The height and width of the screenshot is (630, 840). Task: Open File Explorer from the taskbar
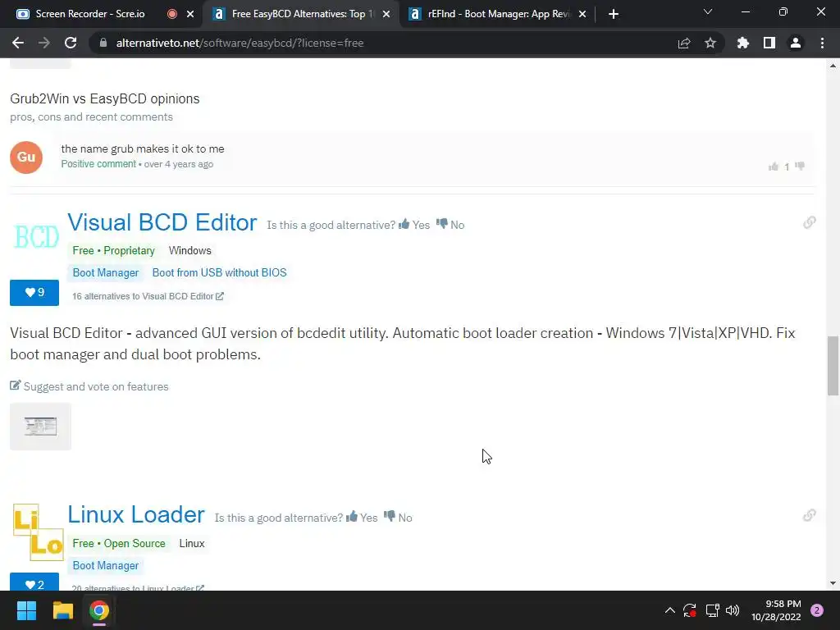[62, 610]
